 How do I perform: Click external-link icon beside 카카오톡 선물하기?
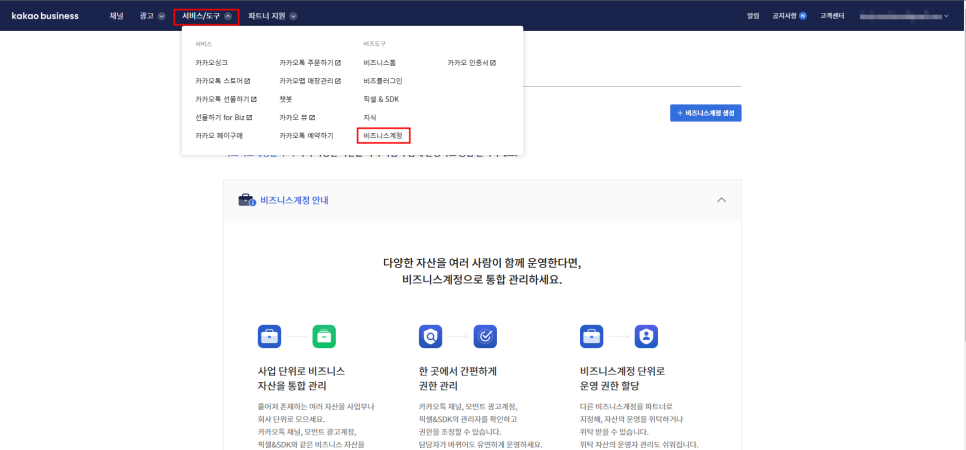click(254, 99)
